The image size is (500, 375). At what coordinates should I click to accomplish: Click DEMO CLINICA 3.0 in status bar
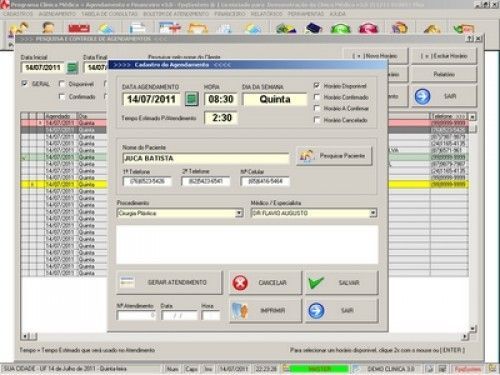(x=391, y=369)
